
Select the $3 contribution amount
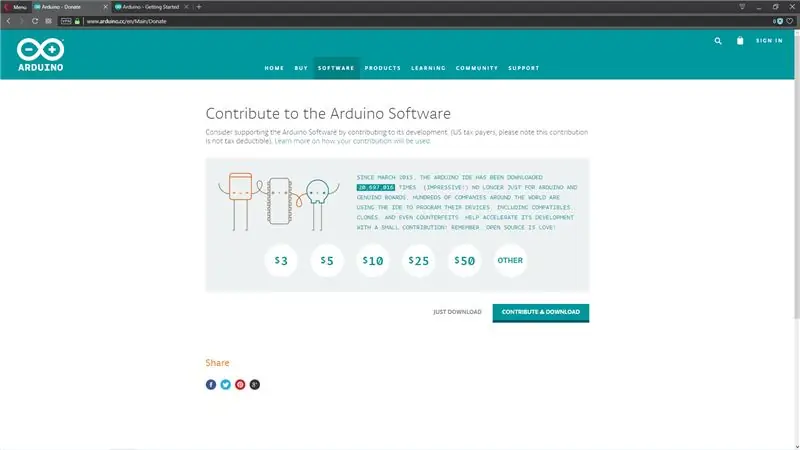pyautogui.click(x=281, y=261)
